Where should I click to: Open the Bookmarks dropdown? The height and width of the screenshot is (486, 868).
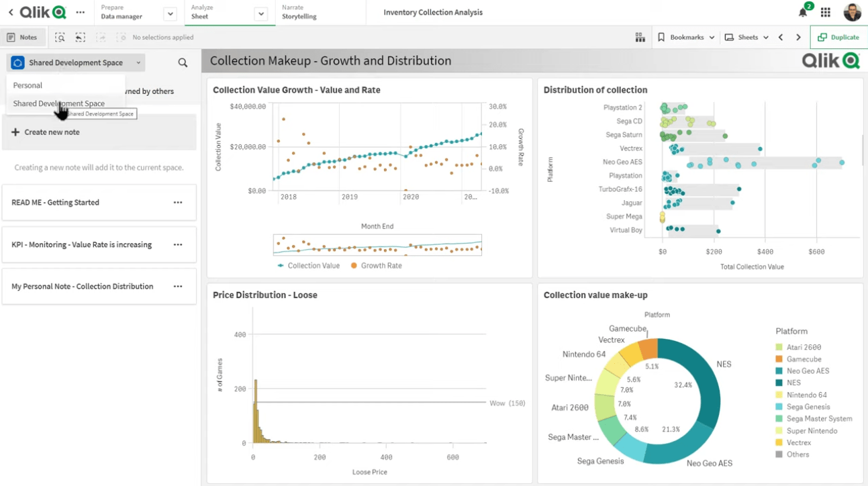coord(685,38)
